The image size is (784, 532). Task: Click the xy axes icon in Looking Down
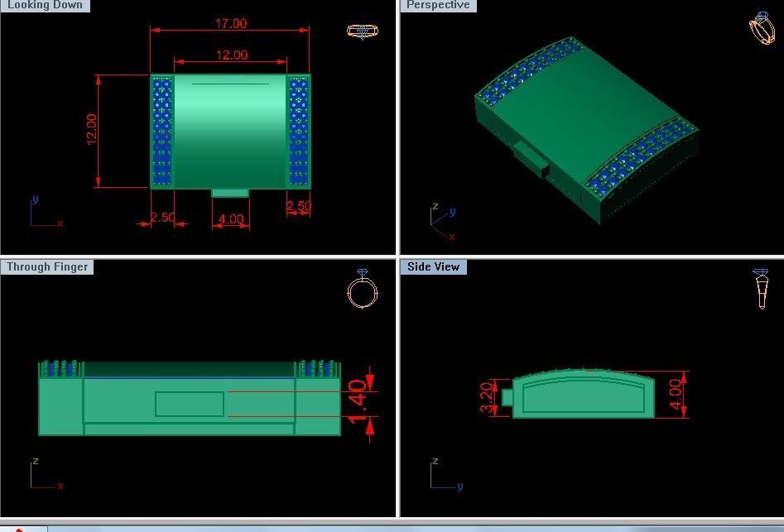(46, 213)
